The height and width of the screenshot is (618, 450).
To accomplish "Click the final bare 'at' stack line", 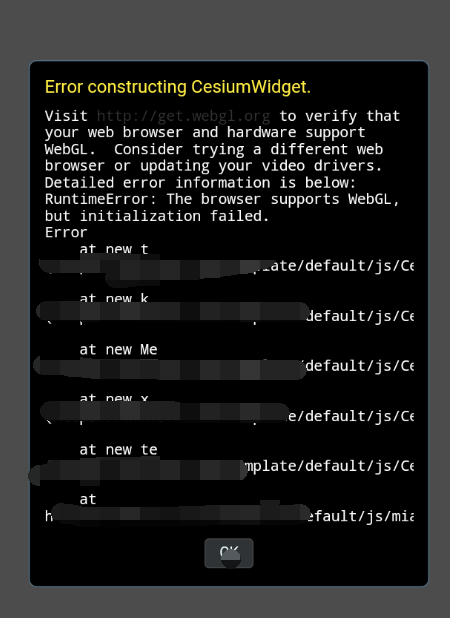I will pos(87,499).
